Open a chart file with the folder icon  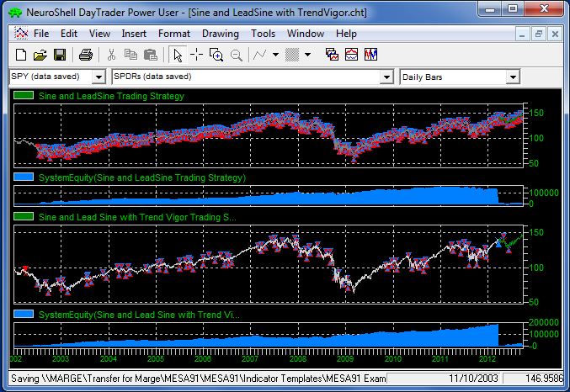(40, 55)
